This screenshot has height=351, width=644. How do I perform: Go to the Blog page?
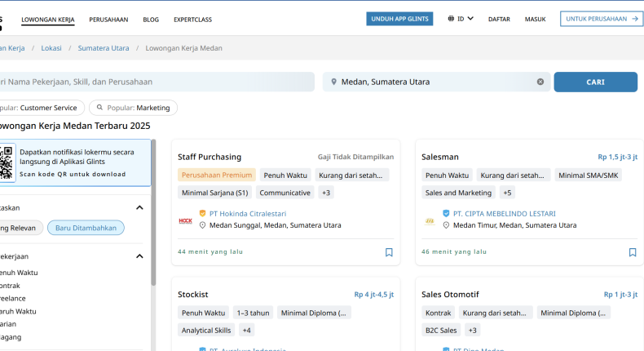tap(151, 20)
